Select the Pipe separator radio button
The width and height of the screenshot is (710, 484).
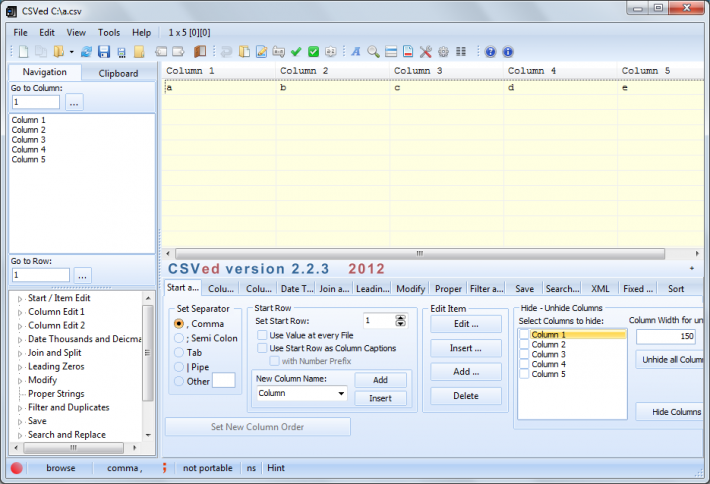point(179,367)
